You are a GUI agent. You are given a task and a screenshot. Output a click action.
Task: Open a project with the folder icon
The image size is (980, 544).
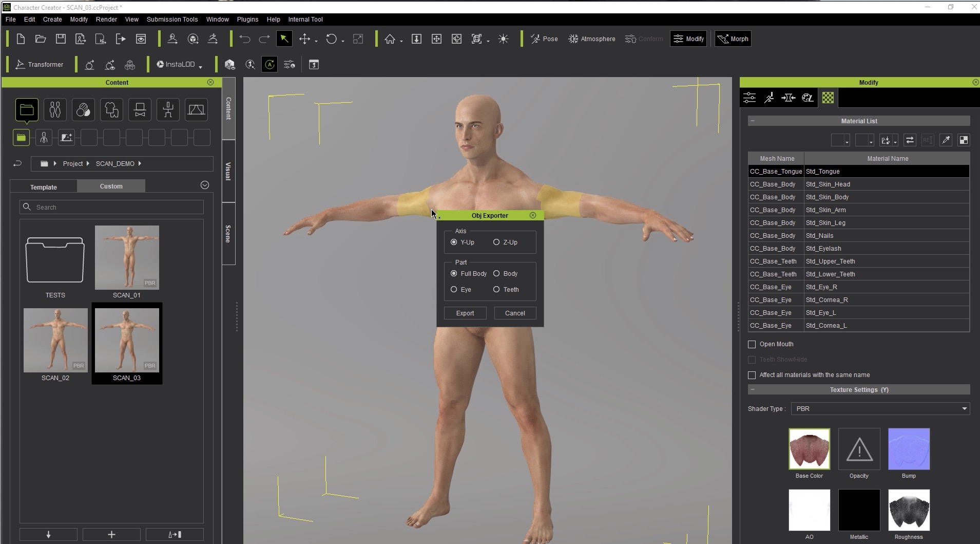[x=41, y=39]
